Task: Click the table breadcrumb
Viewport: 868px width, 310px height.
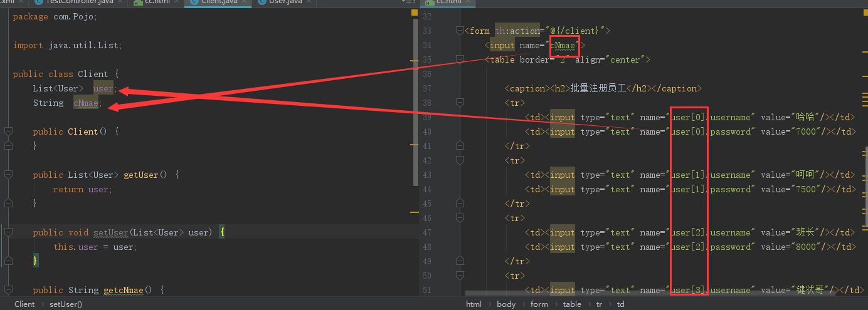Action: click(x=572, y=304)
